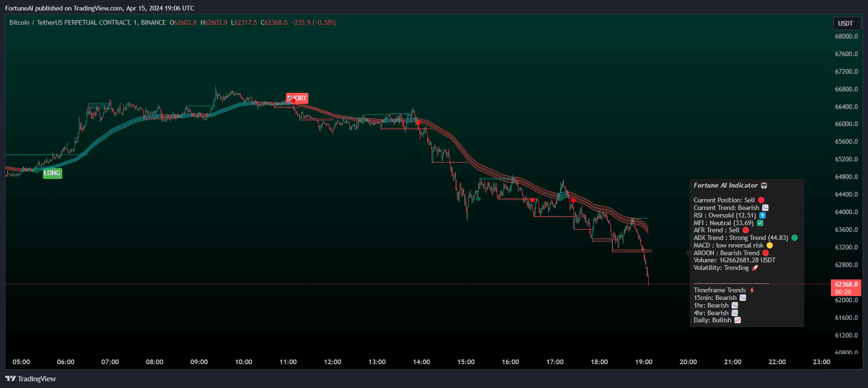This screenshot has width=868, height=388.
Task: Click the robot icon beside Fortune AI Indicator
Action: pos(764,185)
